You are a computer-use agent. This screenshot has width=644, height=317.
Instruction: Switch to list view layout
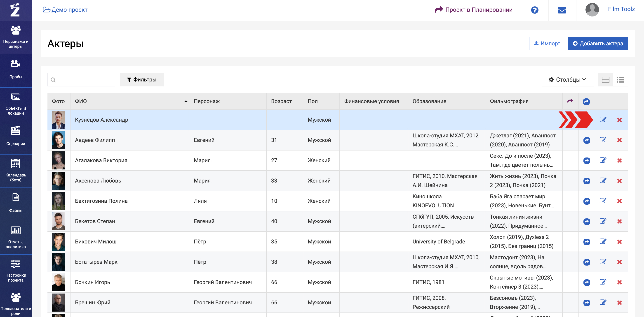(620, 80)
